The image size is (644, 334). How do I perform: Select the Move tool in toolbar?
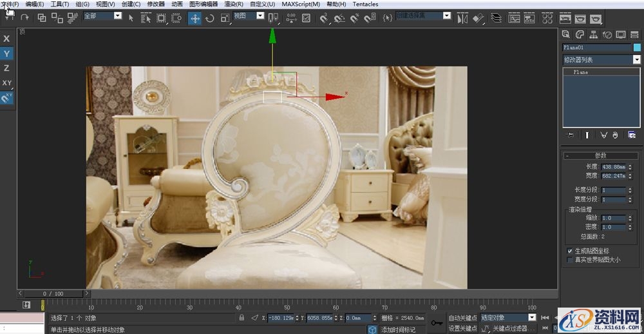194,18
